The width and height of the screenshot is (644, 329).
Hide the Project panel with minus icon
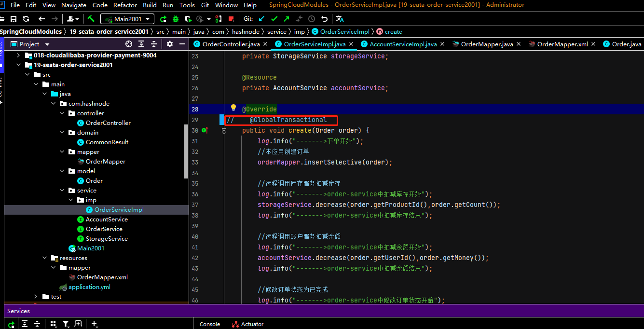pyautogui.click(x=182, y=44)
